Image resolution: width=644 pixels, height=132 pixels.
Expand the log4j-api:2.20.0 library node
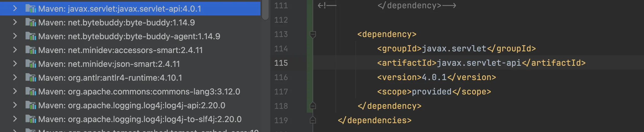pos(15,105)
